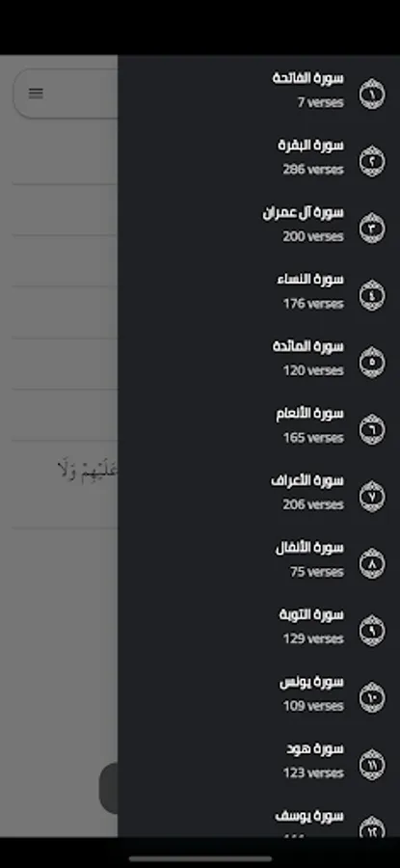Open the 176 verses An-Nisa entry
400x868 pixels.
(x=259, y=291)
